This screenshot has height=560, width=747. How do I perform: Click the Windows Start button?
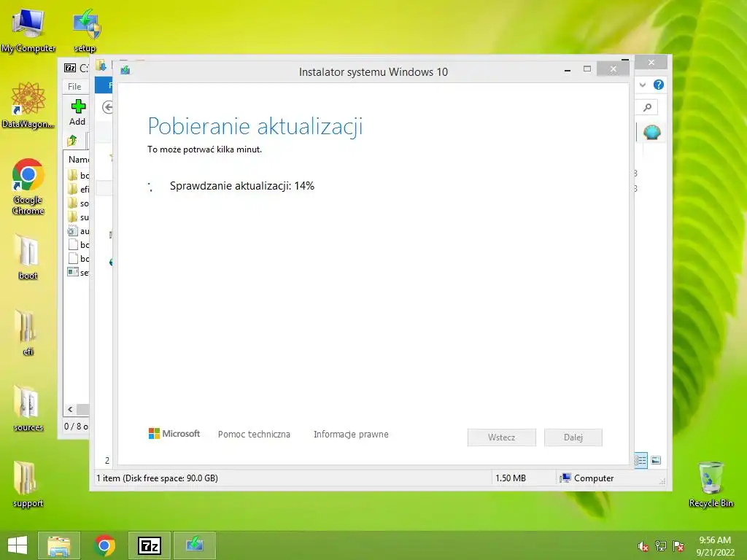(18, 545)
